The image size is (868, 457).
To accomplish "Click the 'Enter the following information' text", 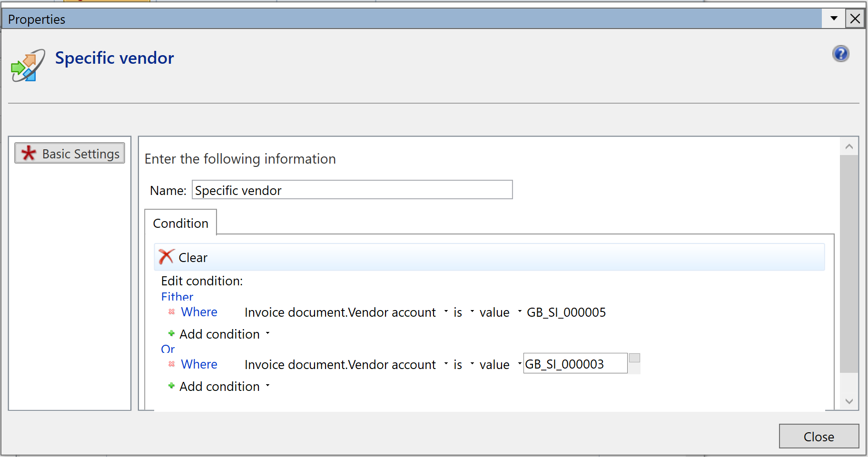I will pyautogui.click(x=240, y=158).
